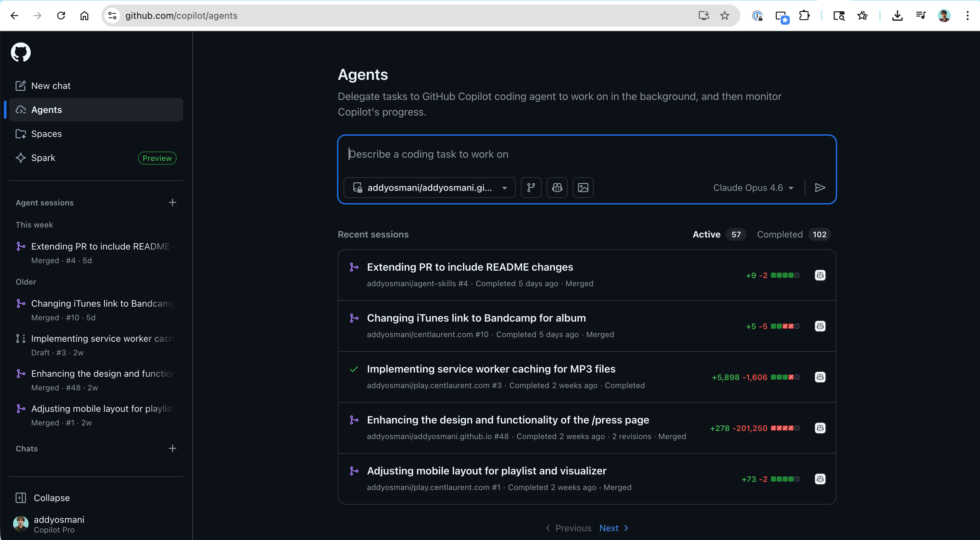
Task: Collapse the left sidebar
Action: click(x=51, y=498)
